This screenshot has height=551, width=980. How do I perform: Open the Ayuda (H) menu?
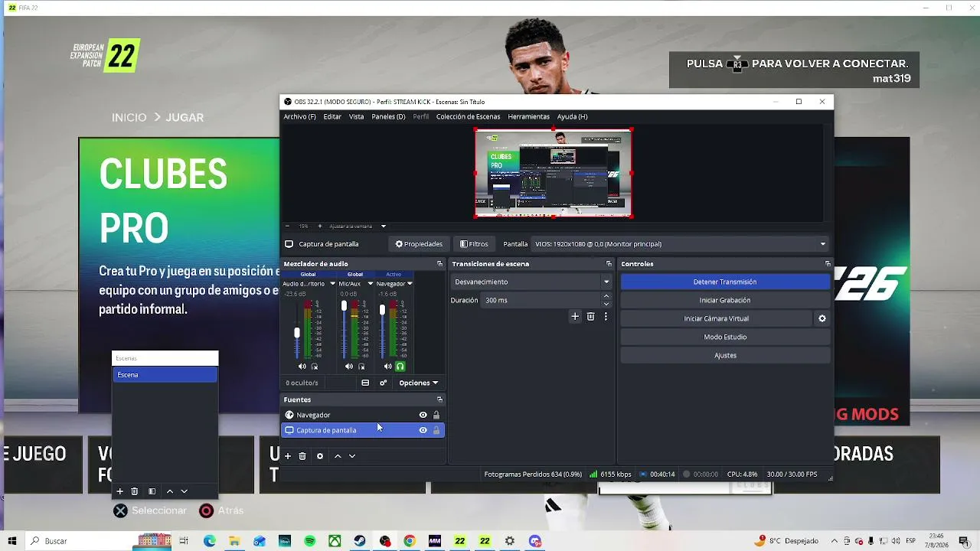[x=572, y=116]
